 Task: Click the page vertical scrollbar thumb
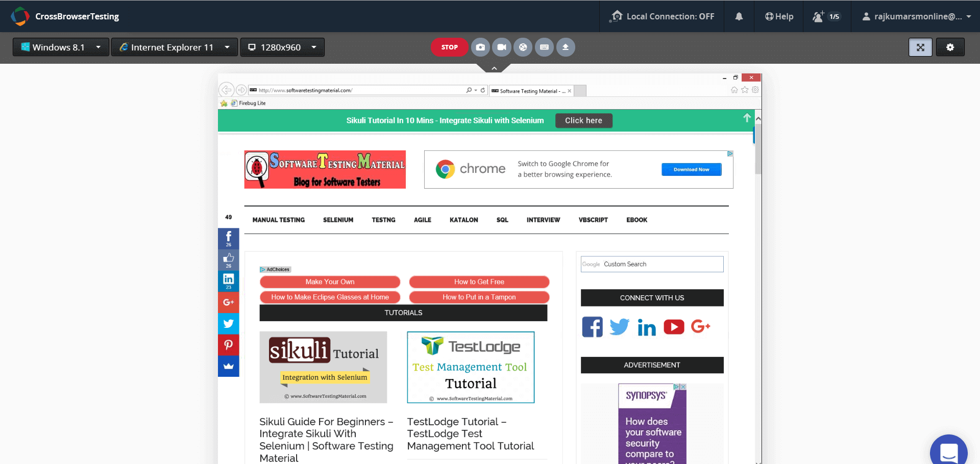point(758,149)
